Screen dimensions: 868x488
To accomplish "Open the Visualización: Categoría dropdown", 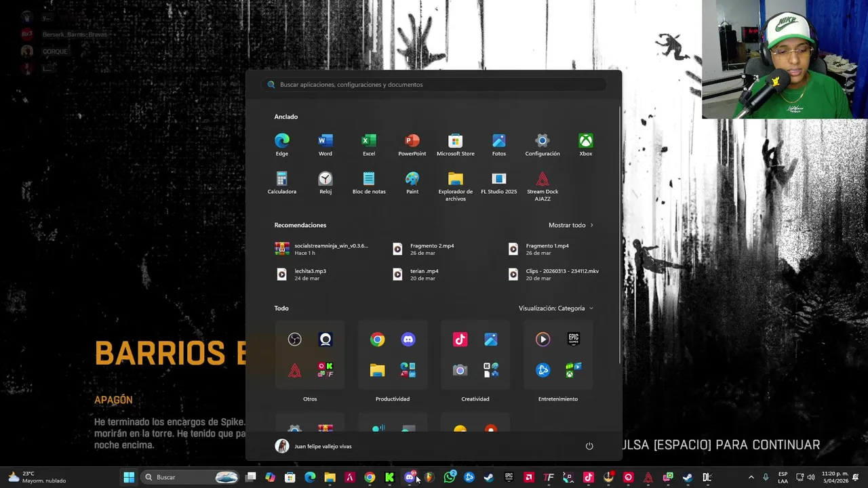I will (556, 308).
